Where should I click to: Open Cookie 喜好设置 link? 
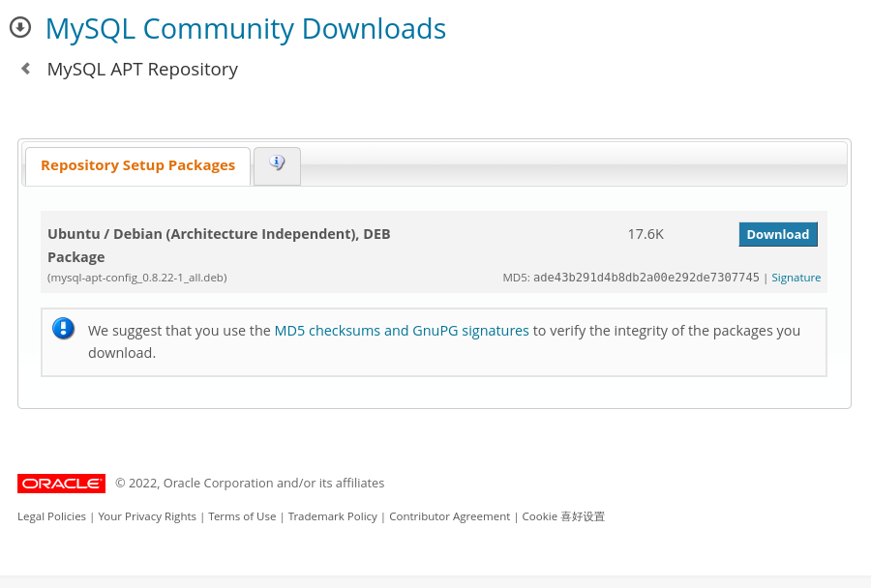563,516
